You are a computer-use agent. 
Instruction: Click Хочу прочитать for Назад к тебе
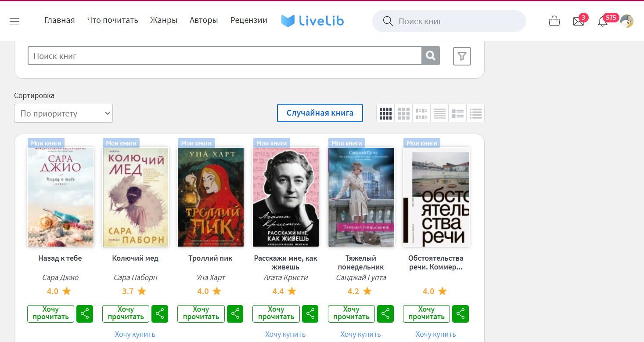[x=51, y=314]
